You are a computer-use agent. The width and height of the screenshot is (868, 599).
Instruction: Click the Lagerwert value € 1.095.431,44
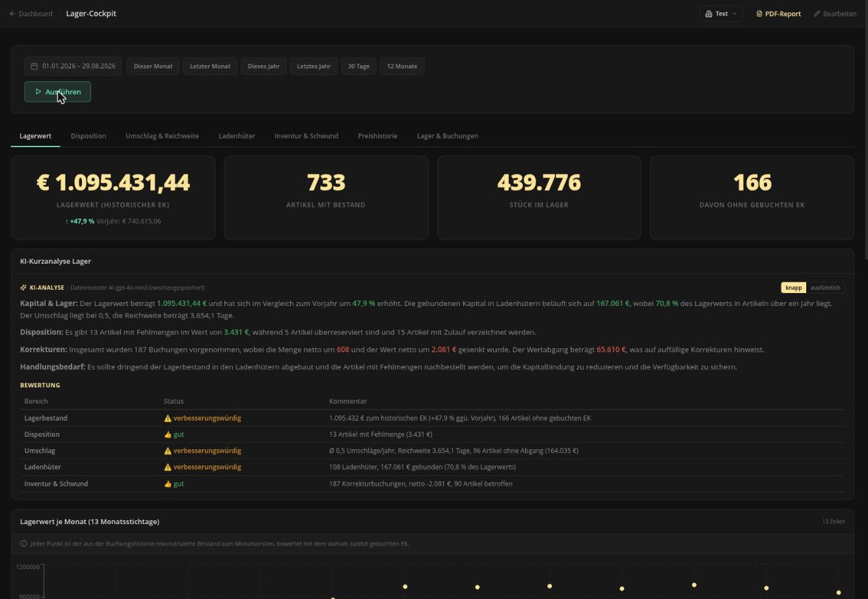click(113, 183)
